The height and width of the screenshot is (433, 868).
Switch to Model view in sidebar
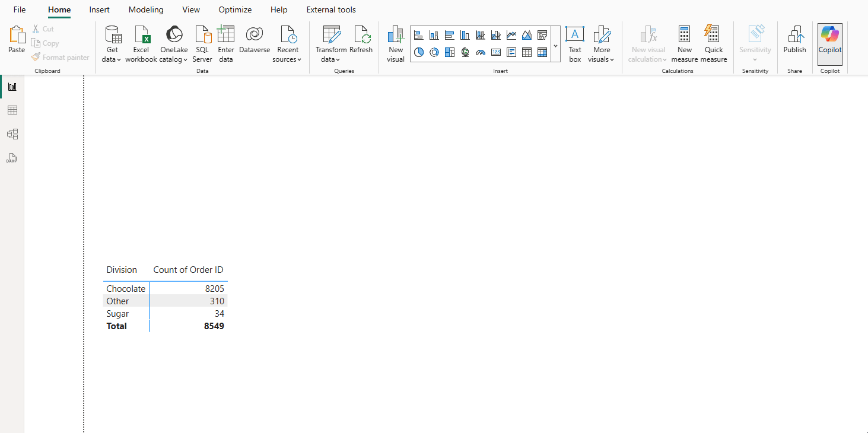pos(12,134)
